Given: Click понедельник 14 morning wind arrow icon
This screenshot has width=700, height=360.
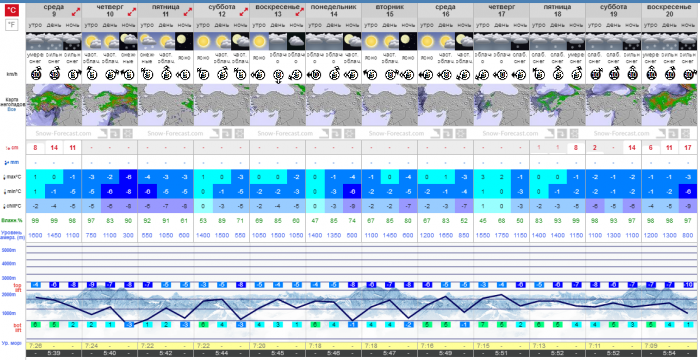Looking at the screenshot, I should (315, 75).
